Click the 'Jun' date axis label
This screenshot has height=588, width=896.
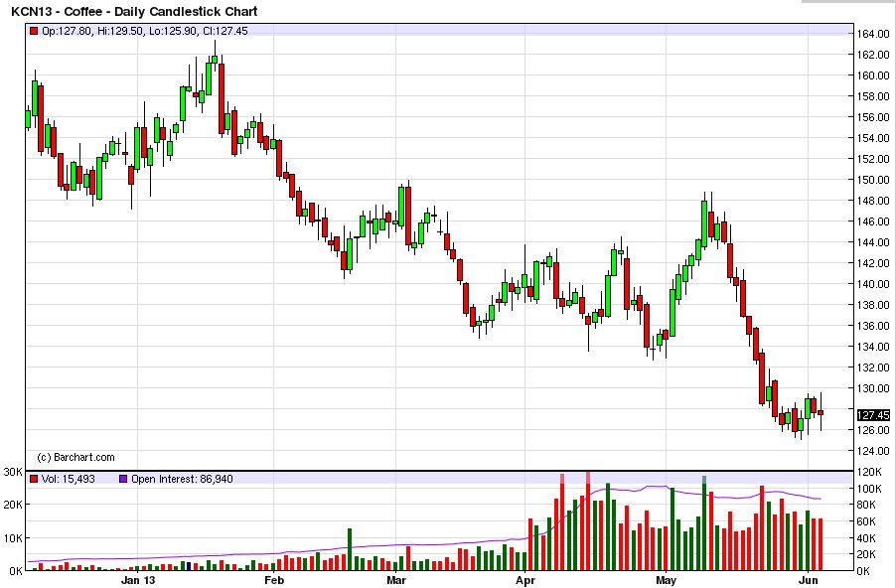(808, 581)
